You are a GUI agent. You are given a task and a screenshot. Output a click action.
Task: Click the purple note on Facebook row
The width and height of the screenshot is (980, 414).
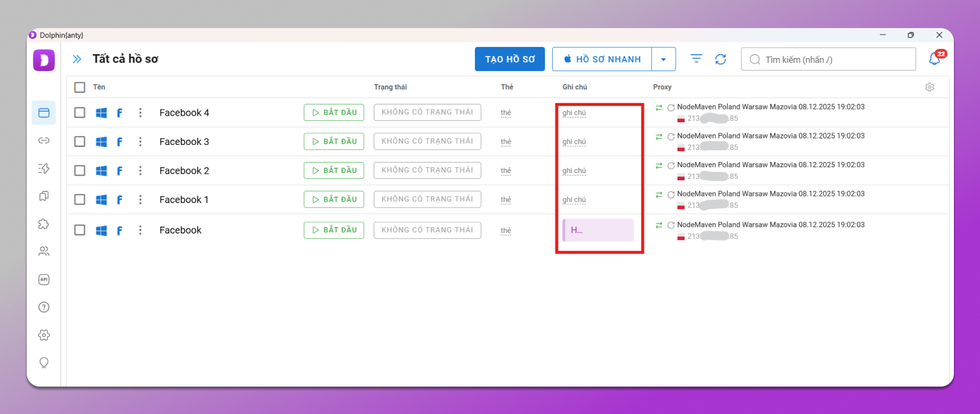click(x=598, y=230)
